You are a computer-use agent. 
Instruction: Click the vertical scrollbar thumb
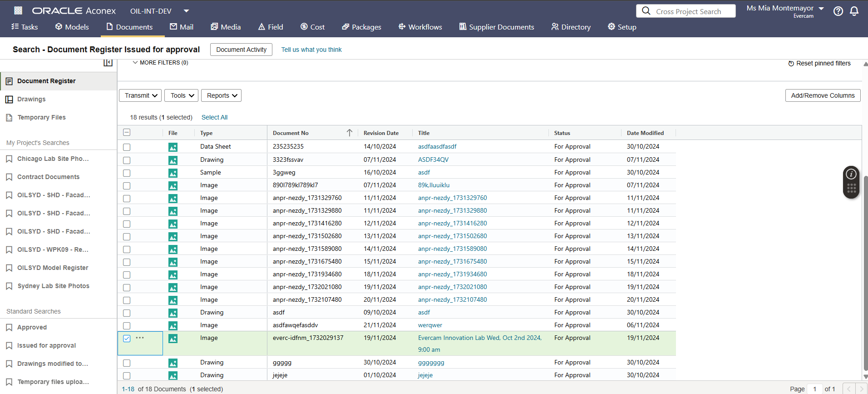pos(865,273)
